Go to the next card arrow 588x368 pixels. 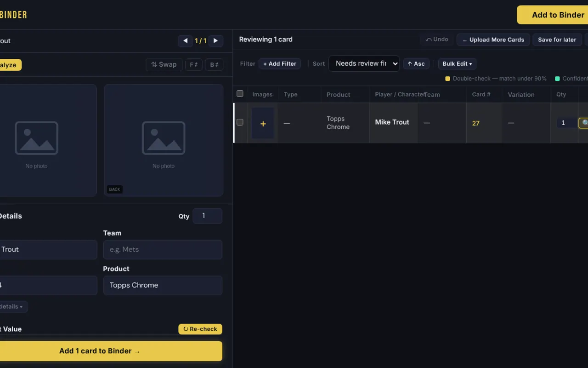pyautogui.click(x=216, y=41)
